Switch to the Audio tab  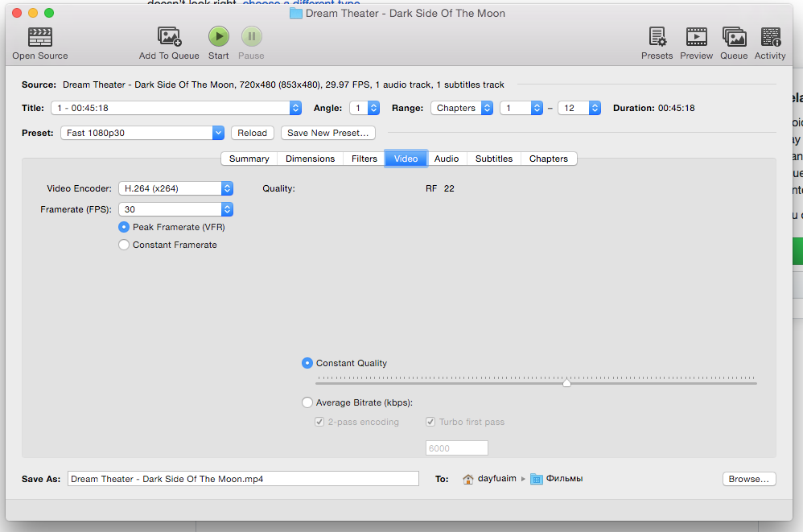pos(446,159)
